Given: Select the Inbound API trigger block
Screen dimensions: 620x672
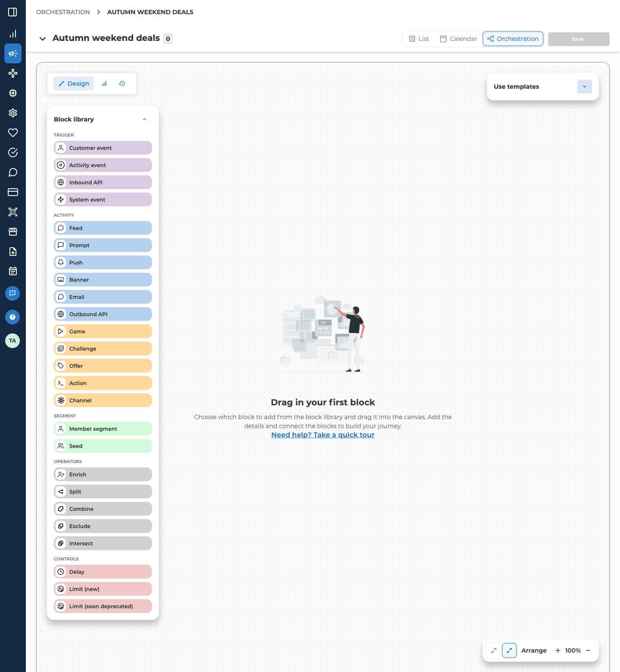Looking at the screenshot, I should point(103,182).
